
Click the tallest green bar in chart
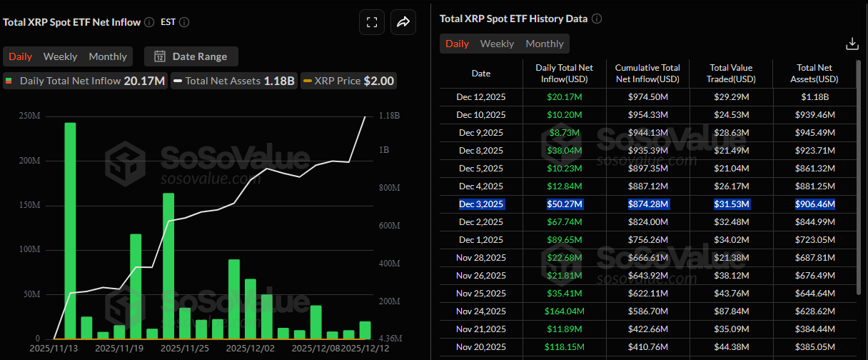click(x=70, y=230)
